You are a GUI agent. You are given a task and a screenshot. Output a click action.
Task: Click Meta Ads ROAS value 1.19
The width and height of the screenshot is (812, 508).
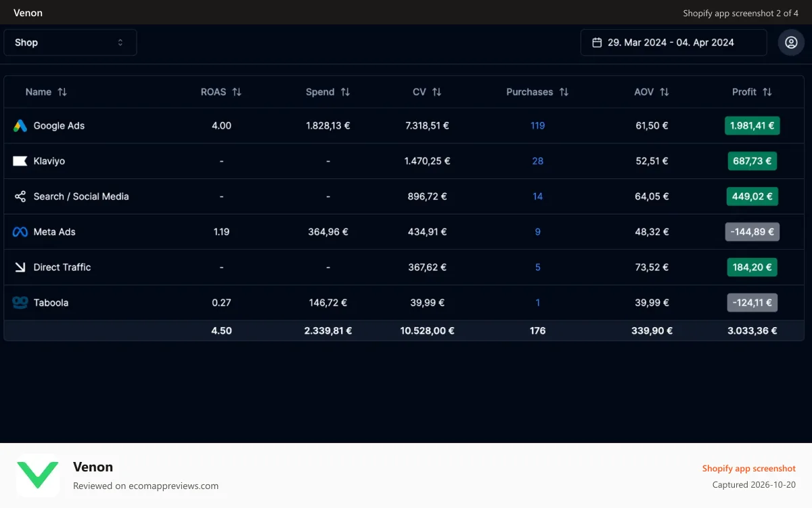pos(221,232)
